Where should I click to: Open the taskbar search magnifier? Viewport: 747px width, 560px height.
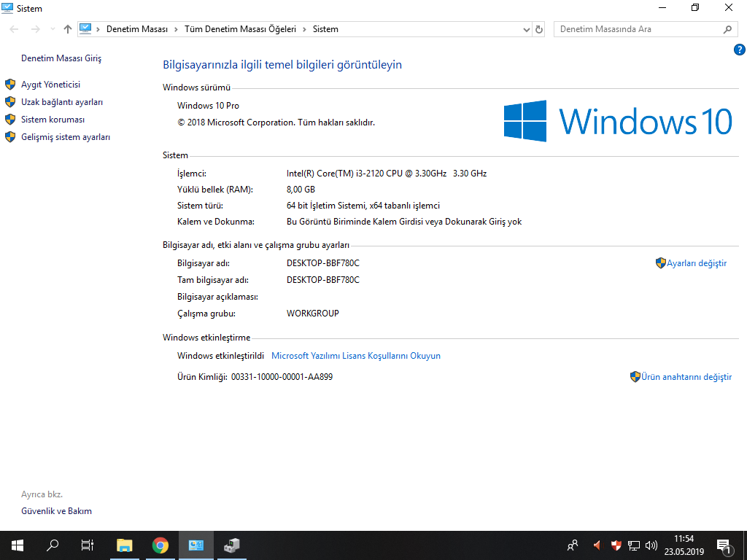53,545
